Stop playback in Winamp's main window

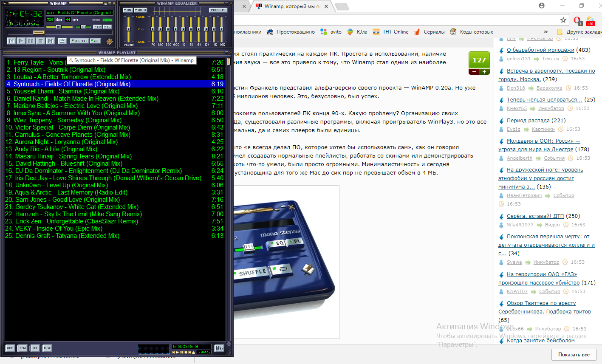coord(41,41)
